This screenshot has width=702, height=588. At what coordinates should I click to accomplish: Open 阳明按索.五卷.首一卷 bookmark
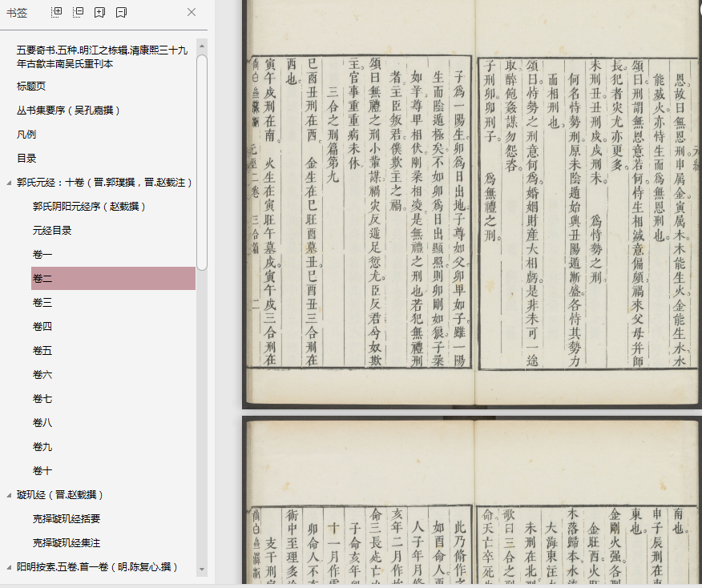click(98, 567)
